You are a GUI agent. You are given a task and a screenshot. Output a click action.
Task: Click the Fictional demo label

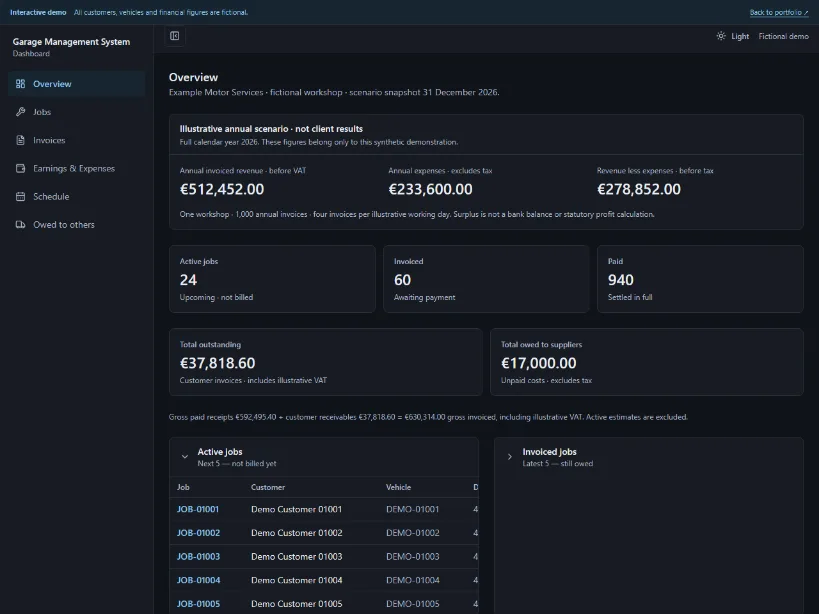click(783, 36)
